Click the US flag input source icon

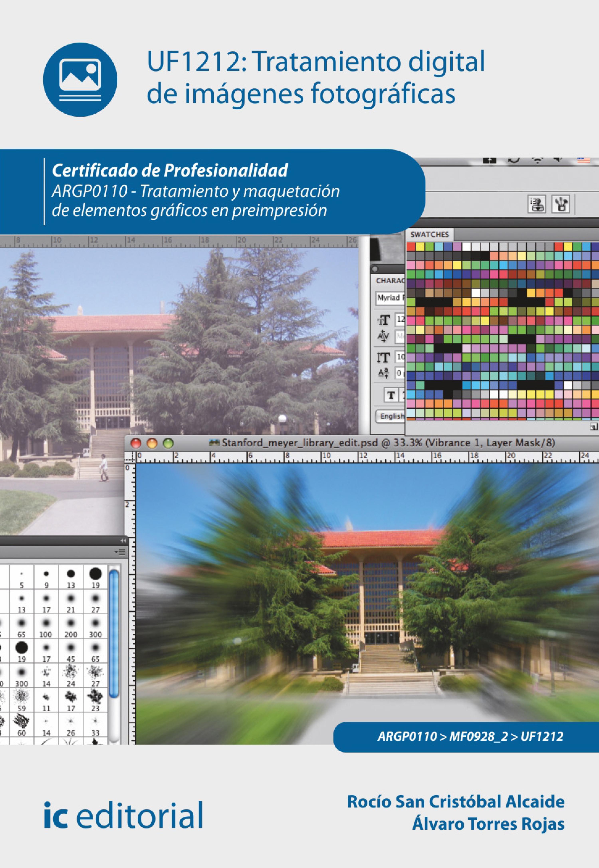click(x=584, y=160)
